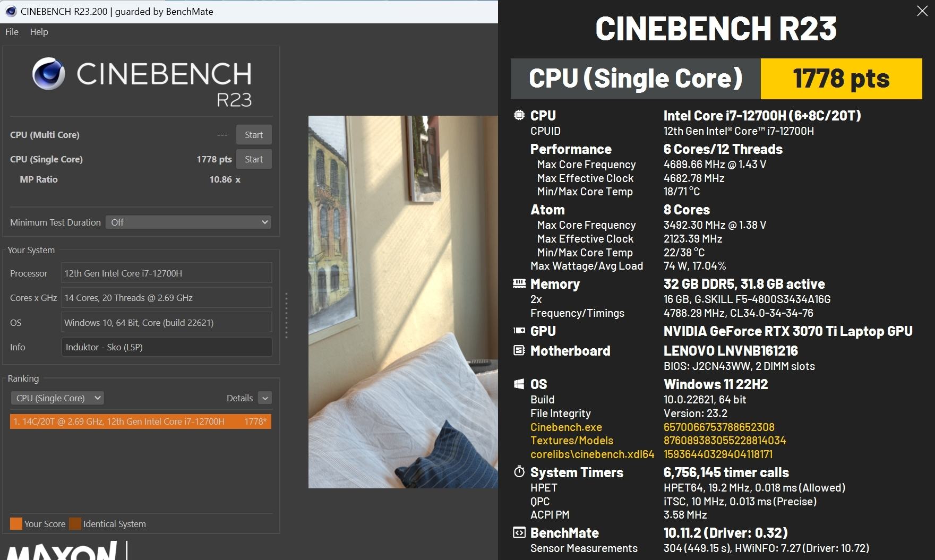Click the CPU chip icon in BenchMate panel
The width and height of the screenshot is (935, 560).
[519, 115]
